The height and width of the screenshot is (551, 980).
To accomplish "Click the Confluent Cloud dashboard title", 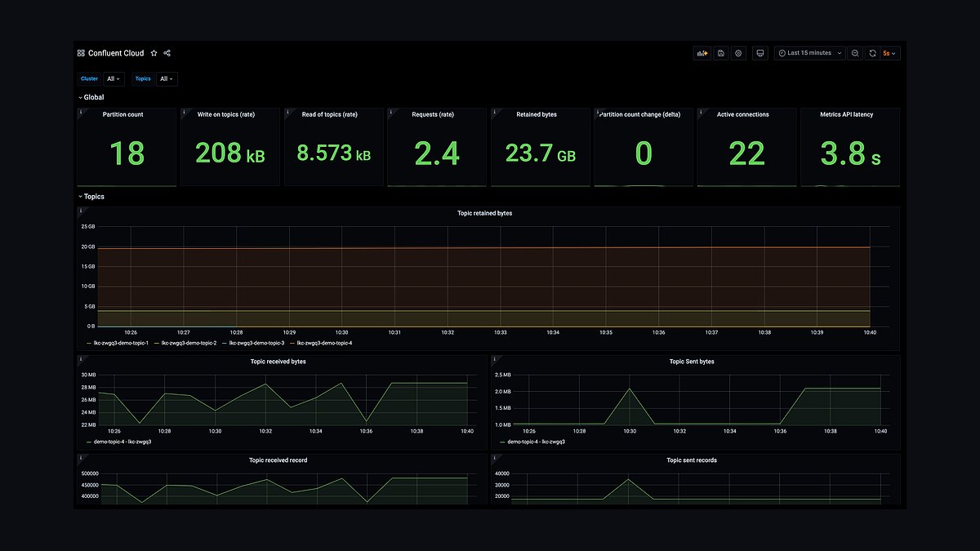I will 116,53.
